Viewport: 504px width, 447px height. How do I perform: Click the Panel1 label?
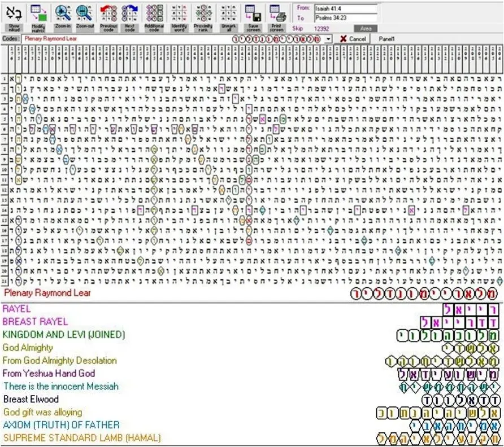[x=386, y=39]
